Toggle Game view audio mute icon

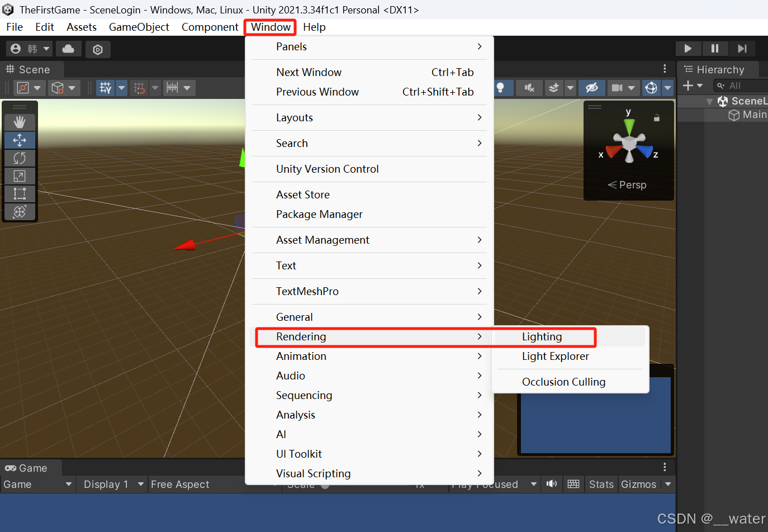(x=552, y=484)
